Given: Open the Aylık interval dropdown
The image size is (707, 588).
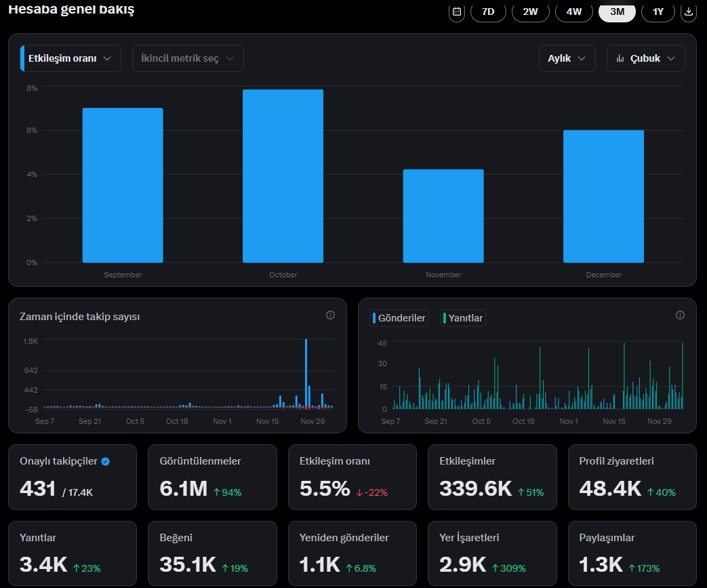Looking at the screenshot, I should tap(567, 58).
